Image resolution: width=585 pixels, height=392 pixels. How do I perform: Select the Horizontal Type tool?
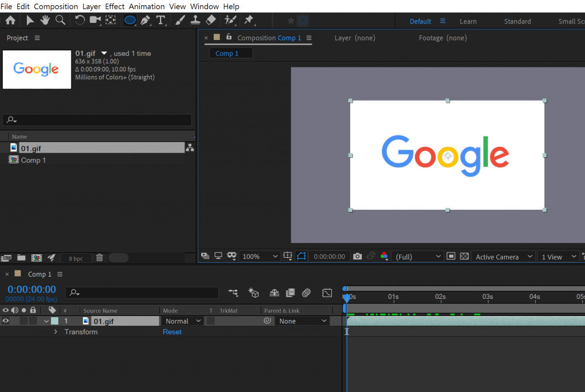coord(161,21)
